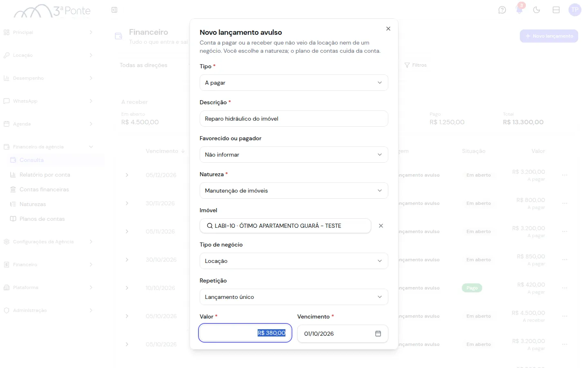Image resolution: width=588 pixels, height=368 pixels.
Task: Expand Configurações da Agência menu
Action: (x=48, y=242)
